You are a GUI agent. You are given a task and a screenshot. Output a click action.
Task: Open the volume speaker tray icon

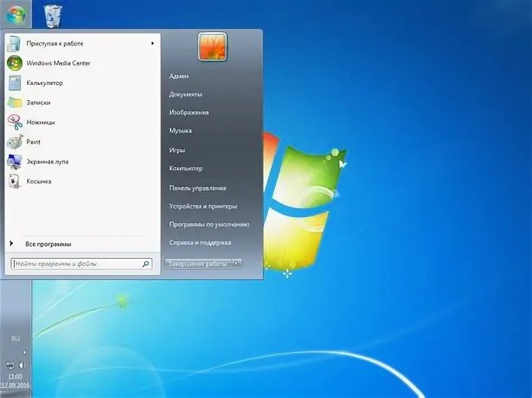(x=22, y=365)
